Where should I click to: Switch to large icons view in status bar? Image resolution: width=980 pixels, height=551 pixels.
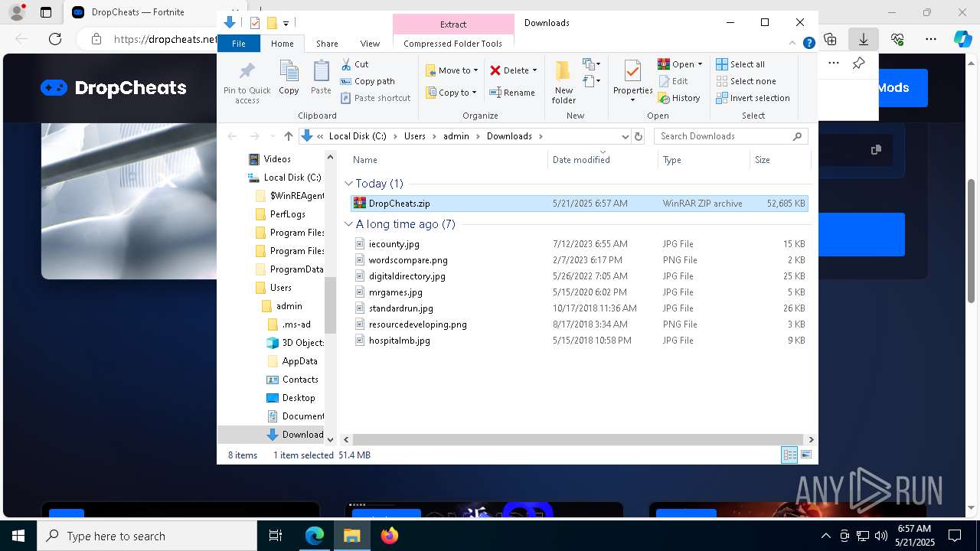pos(805,455)
